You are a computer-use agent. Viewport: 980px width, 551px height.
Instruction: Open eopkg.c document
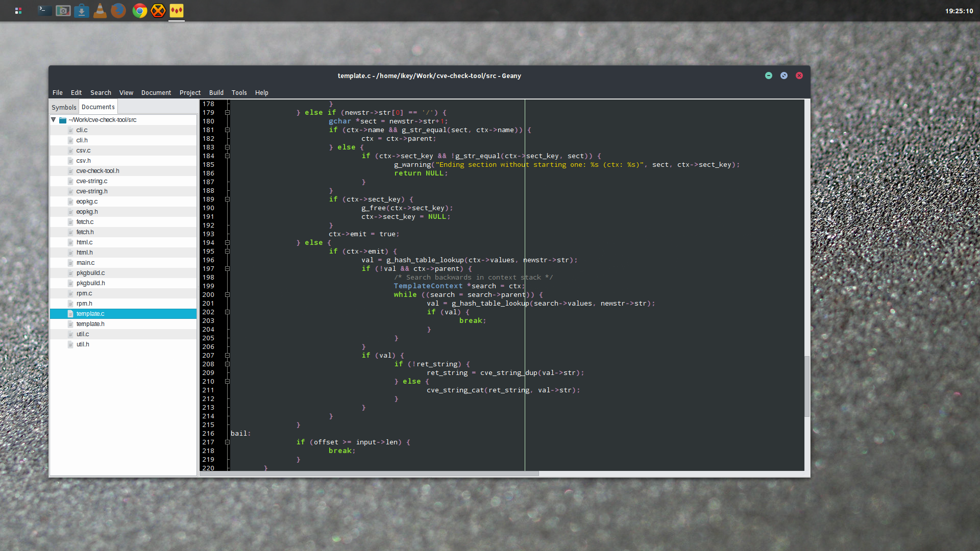(x=123, y=202)
